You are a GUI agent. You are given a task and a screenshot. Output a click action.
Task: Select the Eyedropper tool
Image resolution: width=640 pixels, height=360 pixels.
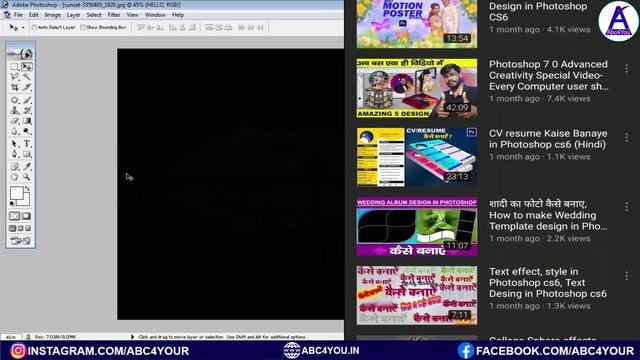click(x=27, y=167)
